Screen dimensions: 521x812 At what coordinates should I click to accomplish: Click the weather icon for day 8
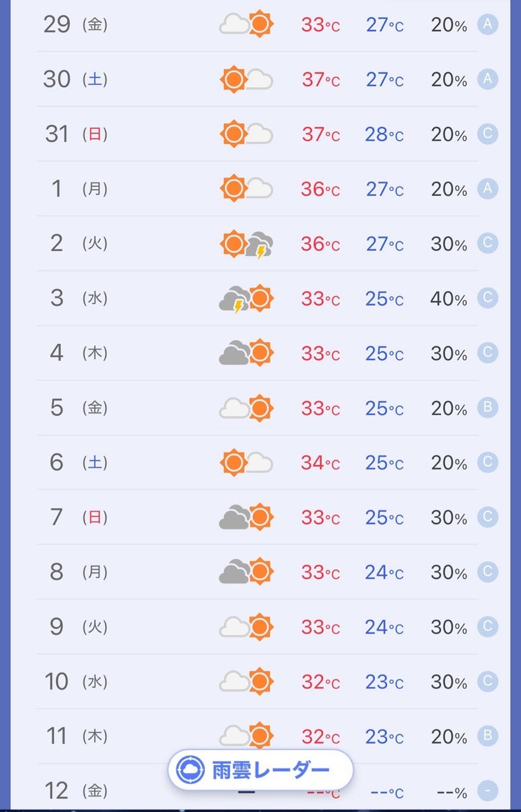coord(246,572)
